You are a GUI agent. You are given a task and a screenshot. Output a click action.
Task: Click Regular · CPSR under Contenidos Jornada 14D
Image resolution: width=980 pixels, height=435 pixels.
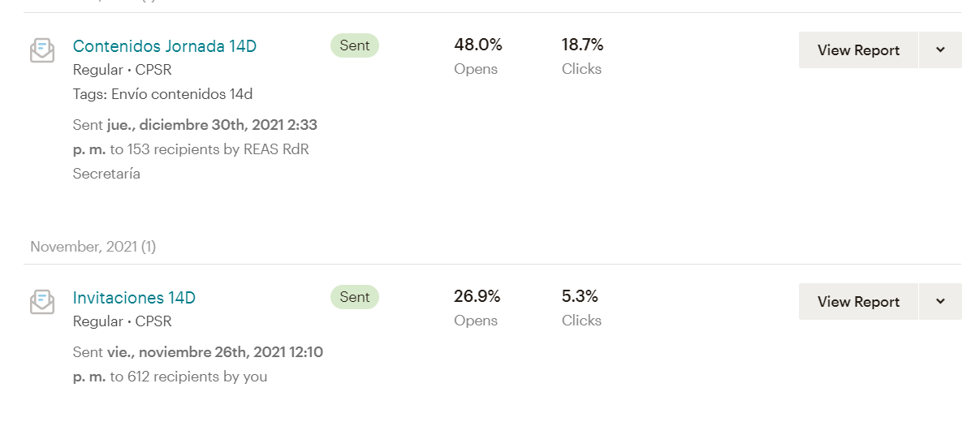tap(122, 70)
